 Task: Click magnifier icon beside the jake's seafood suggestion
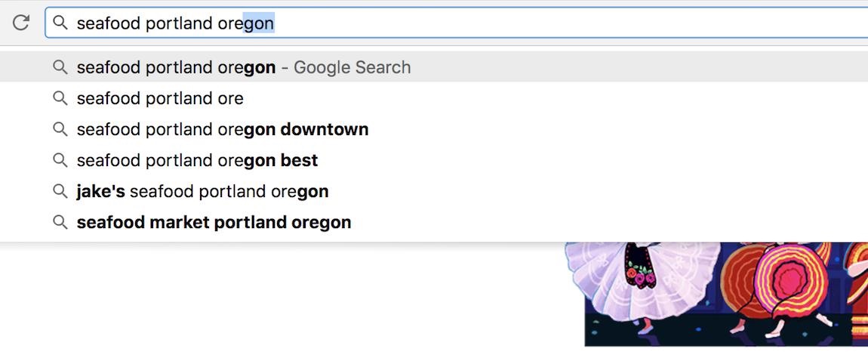[x=60, y=191]
